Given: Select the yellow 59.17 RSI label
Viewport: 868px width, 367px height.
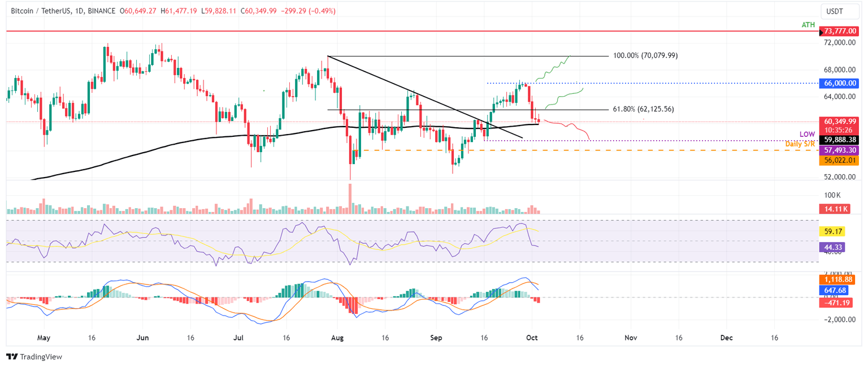Looking at the screenshot, I should [832, 231].
